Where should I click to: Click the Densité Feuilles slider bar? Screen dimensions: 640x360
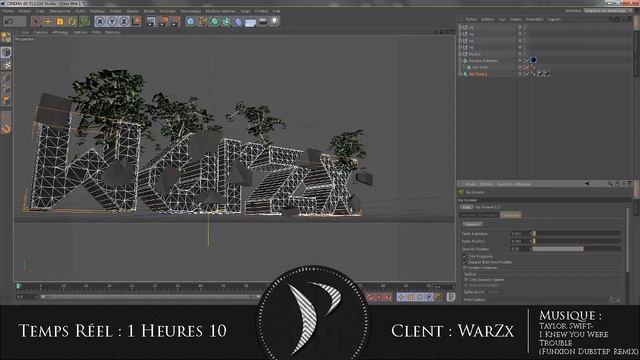[577, 249]
